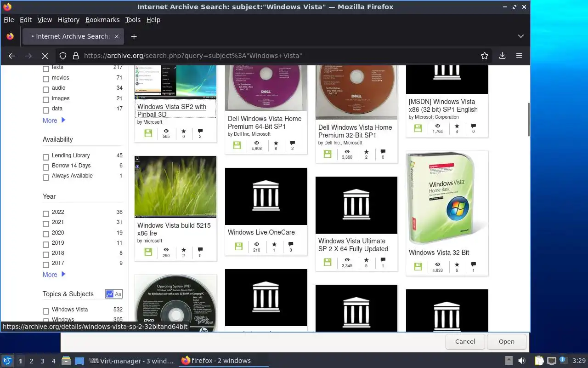Enable the Borrow 14 Days filter

(45, 167)
